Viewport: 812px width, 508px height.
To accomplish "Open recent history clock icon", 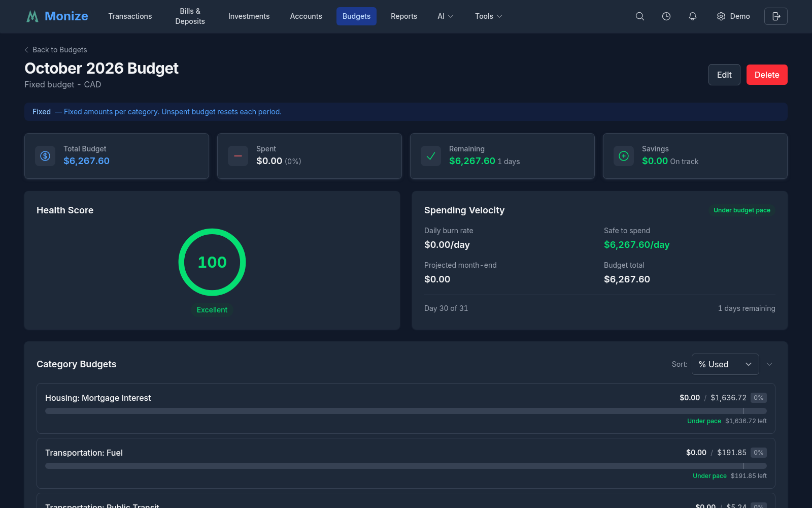I will [x=666, y=16].
